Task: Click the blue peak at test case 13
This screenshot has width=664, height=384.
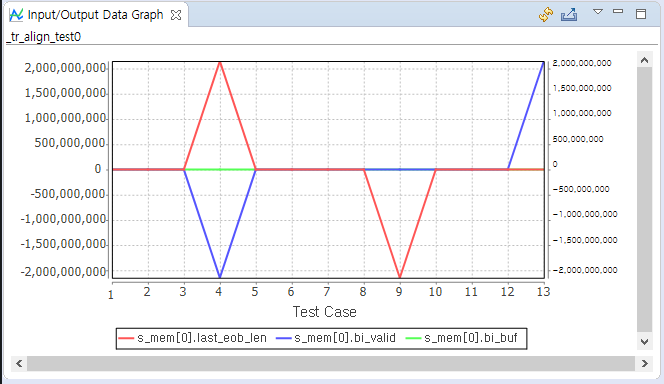Action: pyautogui.click(x=543, y=64)
